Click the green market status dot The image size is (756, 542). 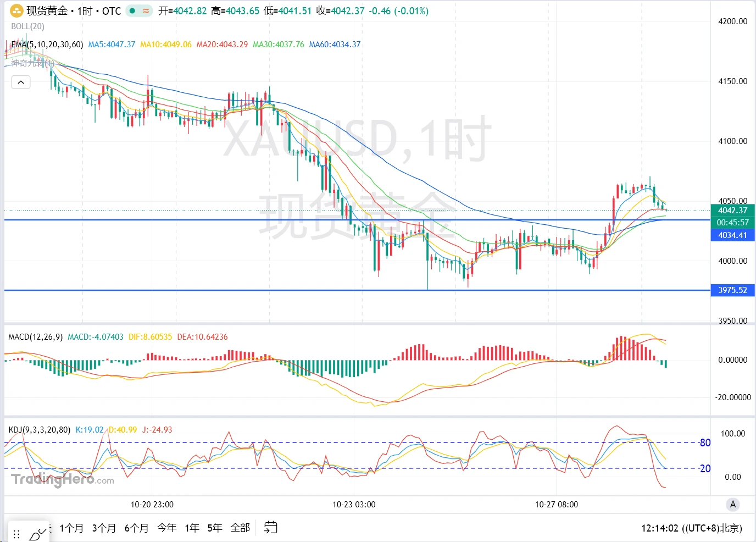click(x=132, y=10)
